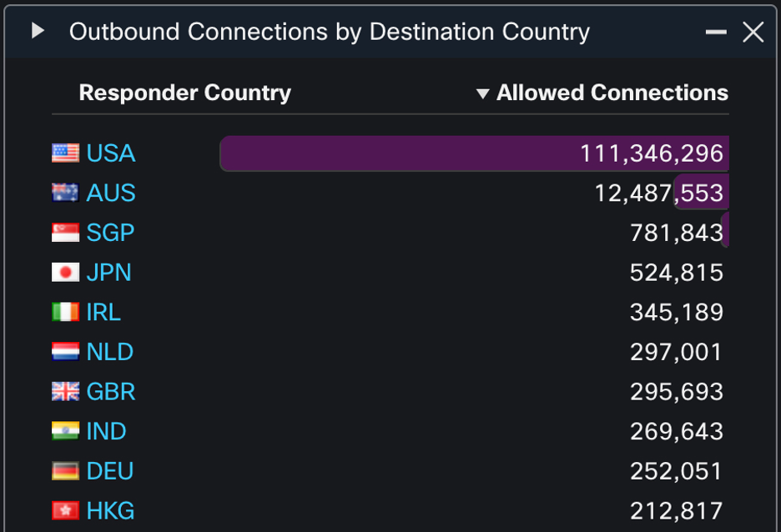Close the Outbound Connections widget
Viewport: 781px width, 532px height.
tap(753, 33)
